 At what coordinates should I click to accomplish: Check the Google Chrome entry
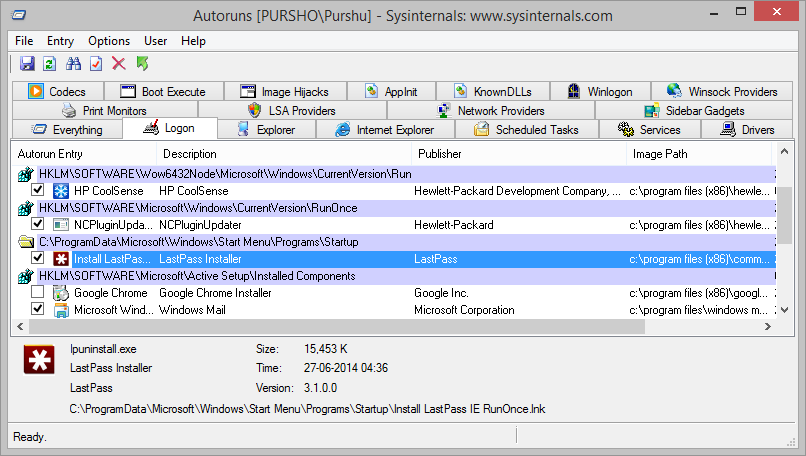click(38, 291)
